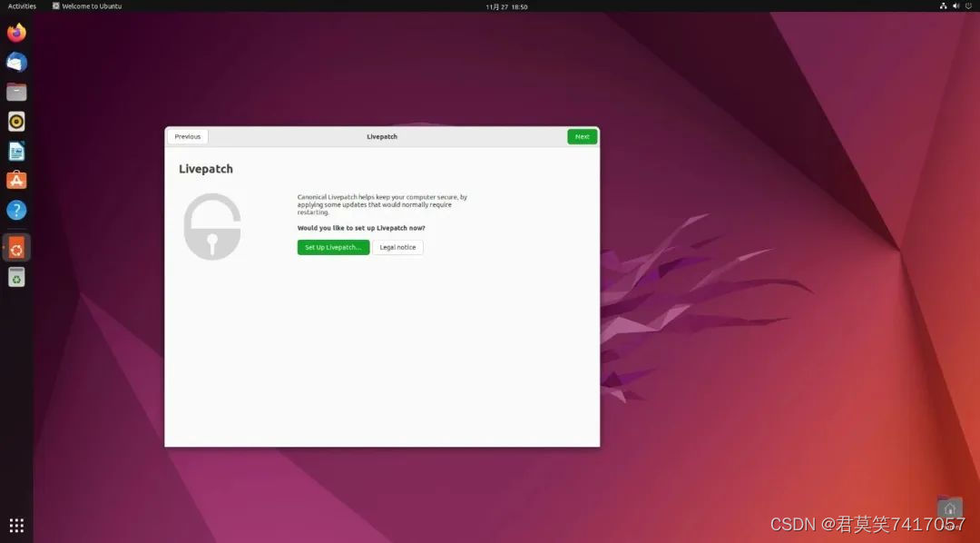Open the Welcome to Ubuntu app menu
This screenshot has height=543, width=980.
point(87,6)
